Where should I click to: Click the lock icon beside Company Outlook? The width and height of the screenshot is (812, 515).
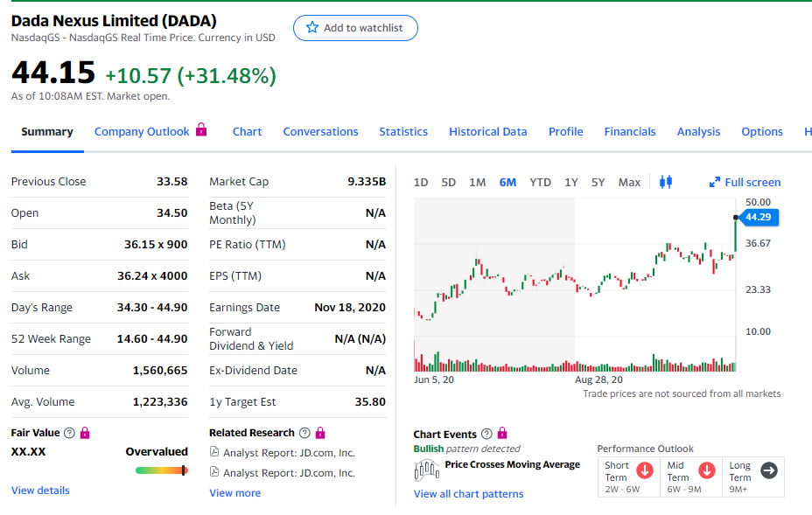pyautogui.click(x=201, y=130)
